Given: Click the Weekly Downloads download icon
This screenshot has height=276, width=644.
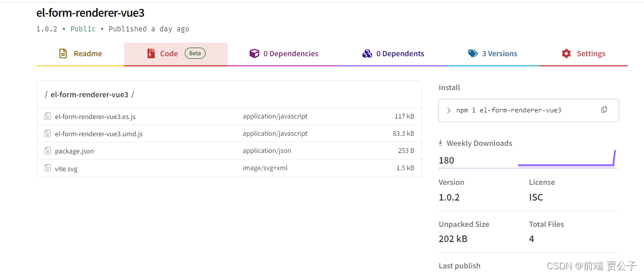Looking at the screenshot, I should point(440,143).
